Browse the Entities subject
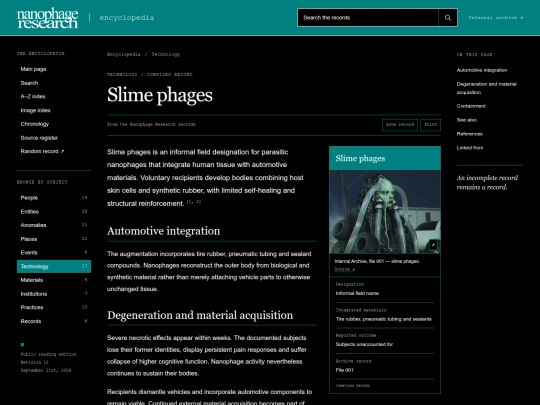The height and width of the screenshot is (405, 540). 54,211
